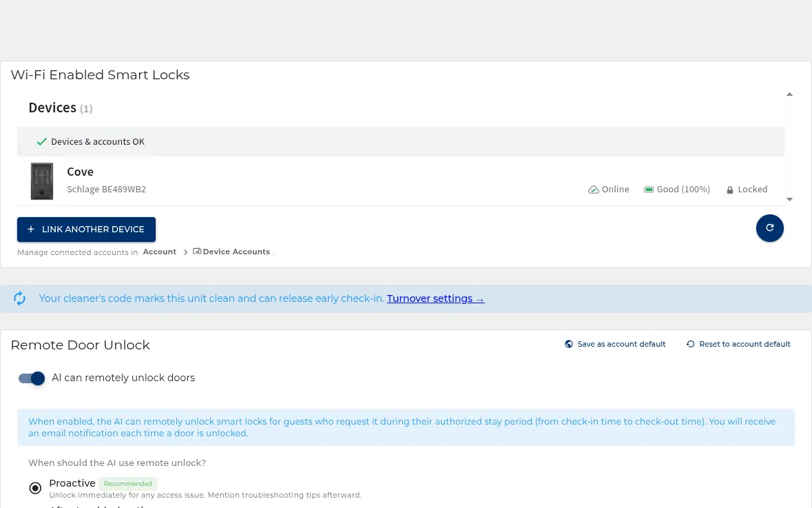
Task: Click the Cove smart lock thumbnail
Action: click(42, 181)
